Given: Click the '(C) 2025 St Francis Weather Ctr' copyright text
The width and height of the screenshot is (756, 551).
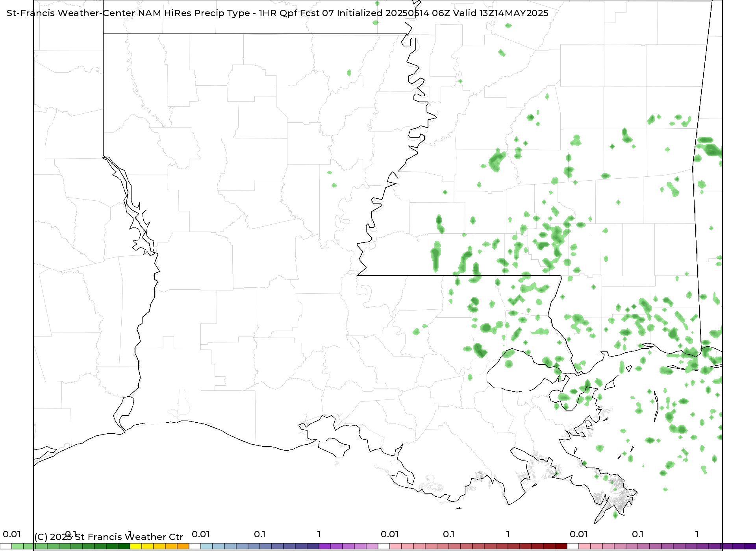Looking at the screenshot, I should click(x=109, y=537).
